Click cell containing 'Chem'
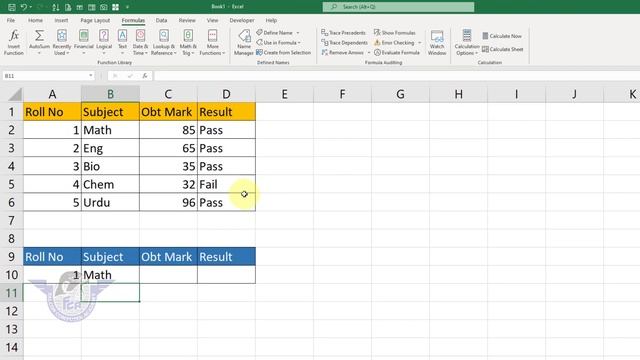 pyautogui.click(x=110, y=184)
